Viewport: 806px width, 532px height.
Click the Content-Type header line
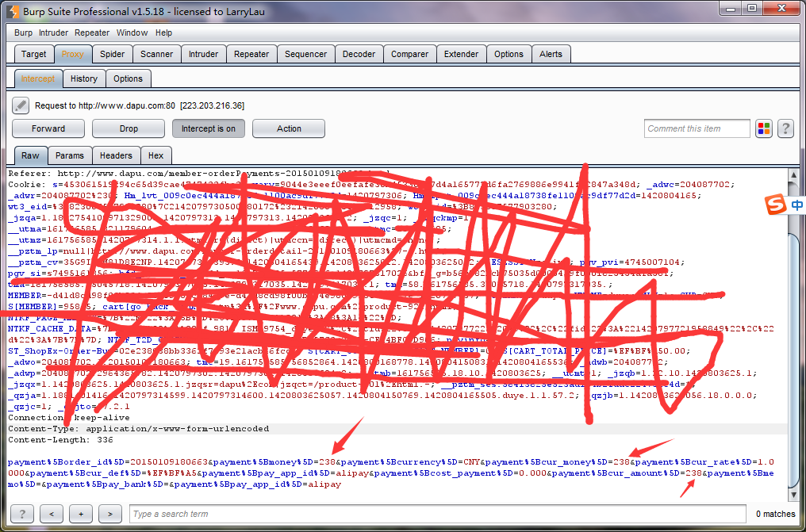pos(139,429)
